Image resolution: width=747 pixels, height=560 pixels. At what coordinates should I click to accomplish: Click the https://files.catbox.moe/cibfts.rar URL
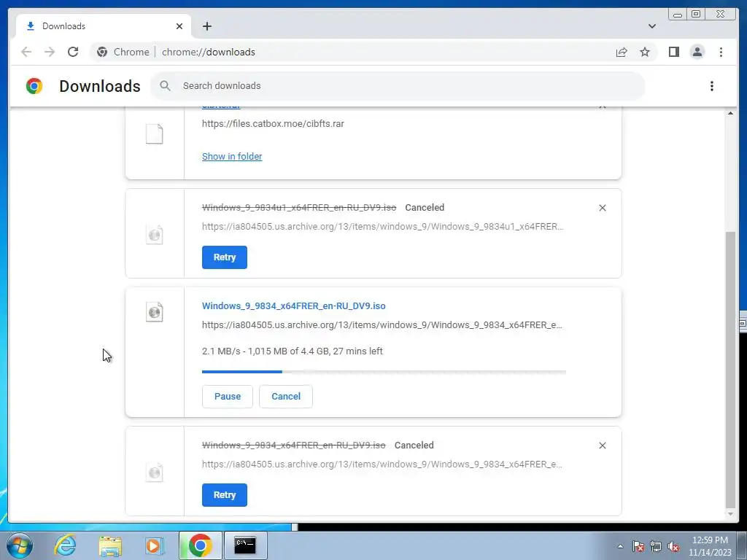pos(273,123)
